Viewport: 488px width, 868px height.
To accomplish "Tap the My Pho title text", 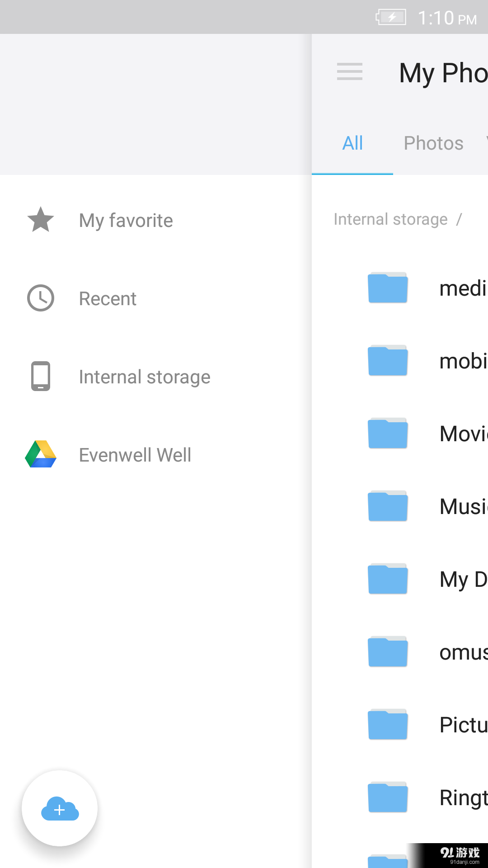I will [443, 73].
